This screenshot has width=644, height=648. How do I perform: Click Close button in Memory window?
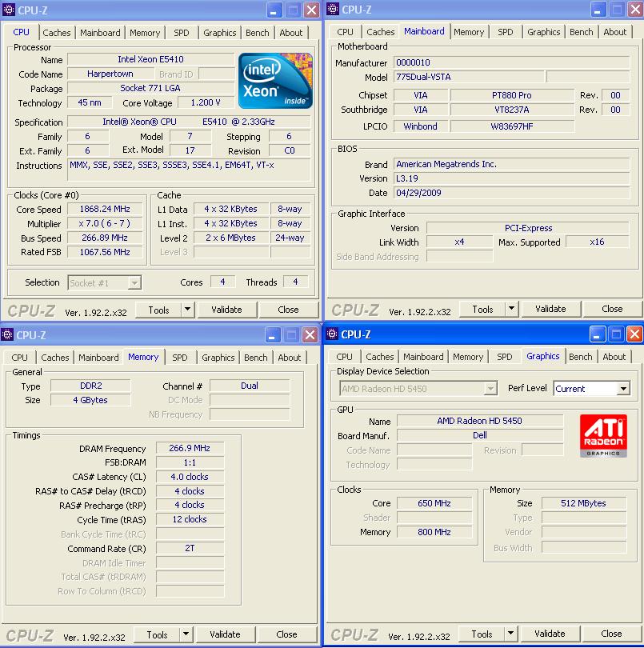pos(286,634)
